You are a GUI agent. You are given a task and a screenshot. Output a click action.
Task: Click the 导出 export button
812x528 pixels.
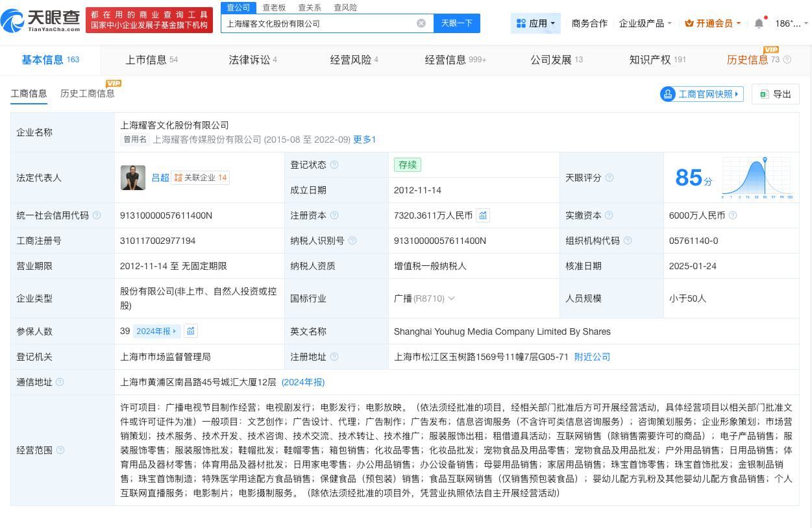pyautogui.click(x=775, y=94)
